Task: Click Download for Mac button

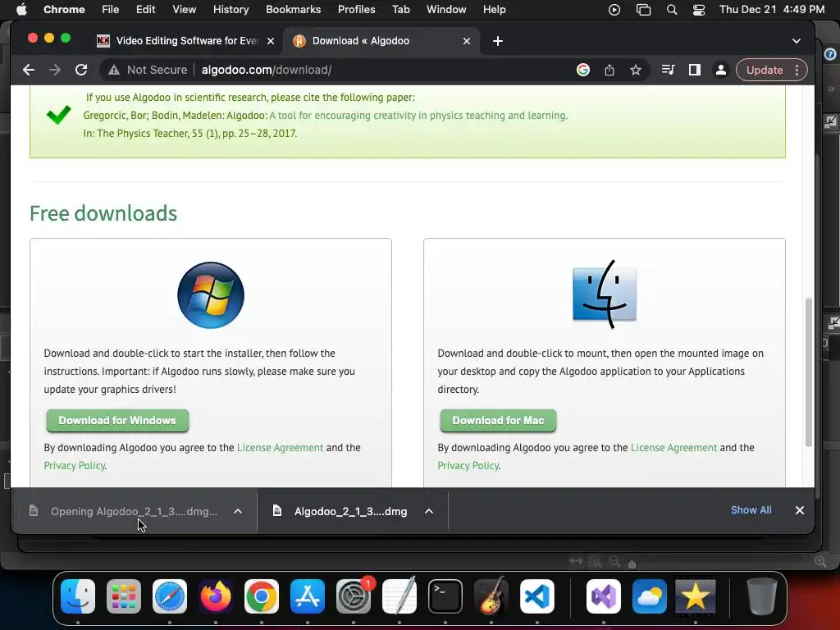Action: 498,421
